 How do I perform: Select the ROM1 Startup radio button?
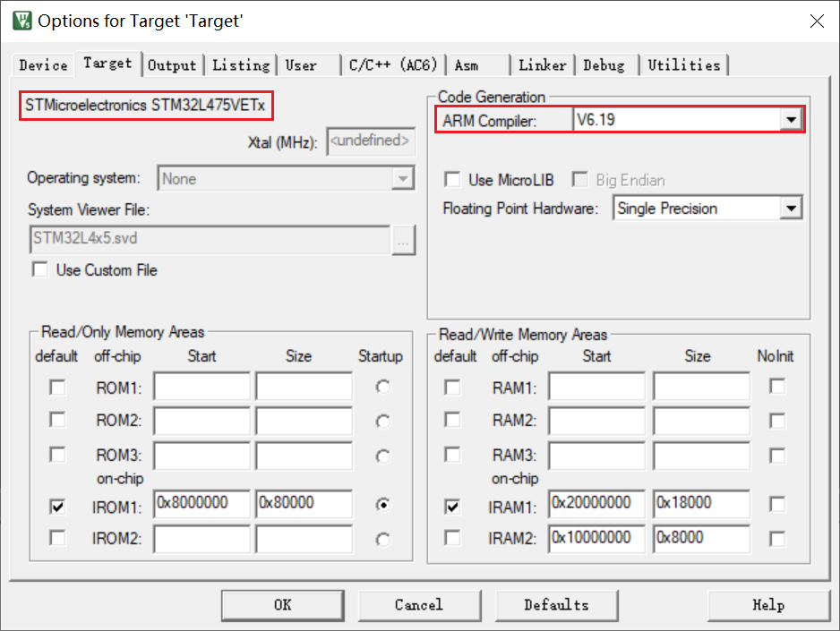click(x=382, y=387)
